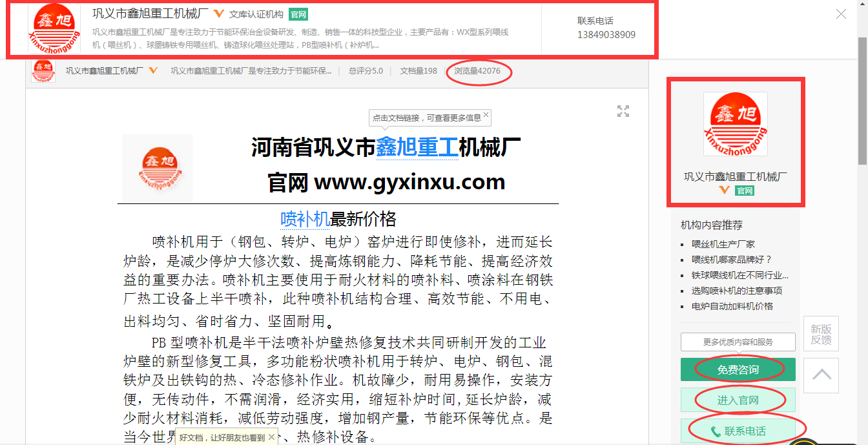Open recommended link 选购喷补机的注意事项
This screenshot has width=868, height=445.
[736, 291]
